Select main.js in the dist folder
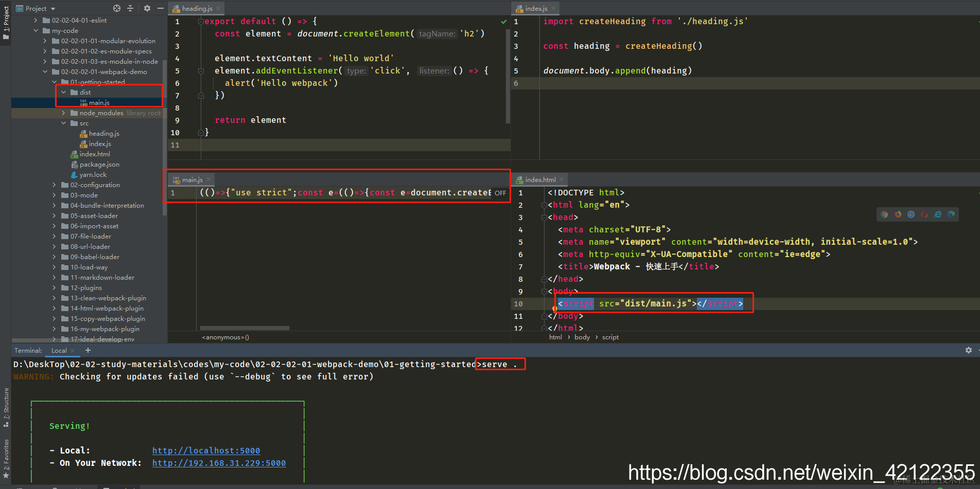The height and width of the screenshot is (489, 980). pyautogui.click(x=99, y=103)
